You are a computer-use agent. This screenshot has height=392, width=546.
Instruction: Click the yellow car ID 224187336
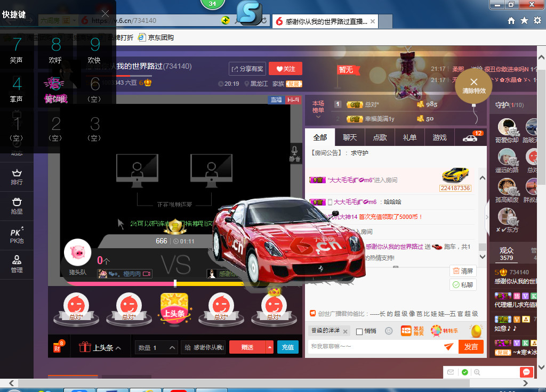455,188
